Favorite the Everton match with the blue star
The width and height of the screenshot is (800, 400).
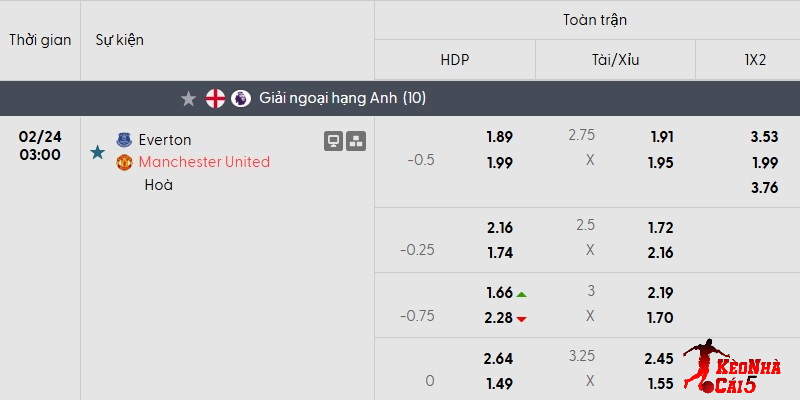click(x=97, y=152)
